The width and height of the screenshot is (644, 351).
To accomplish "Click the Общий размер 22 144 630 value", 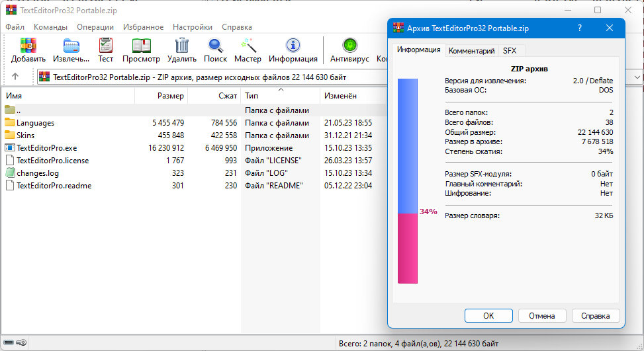I will [x=595, y=132].
